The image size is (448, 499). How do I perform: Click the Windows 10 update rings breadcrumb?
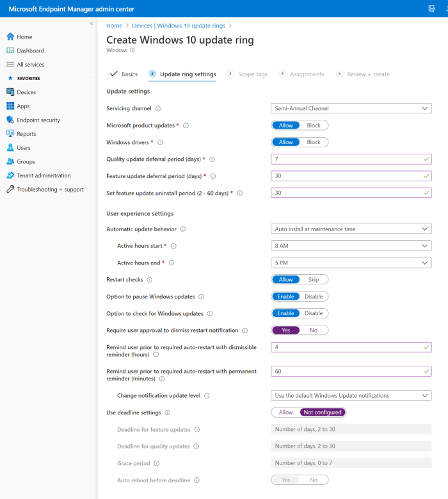click(179, 26)
